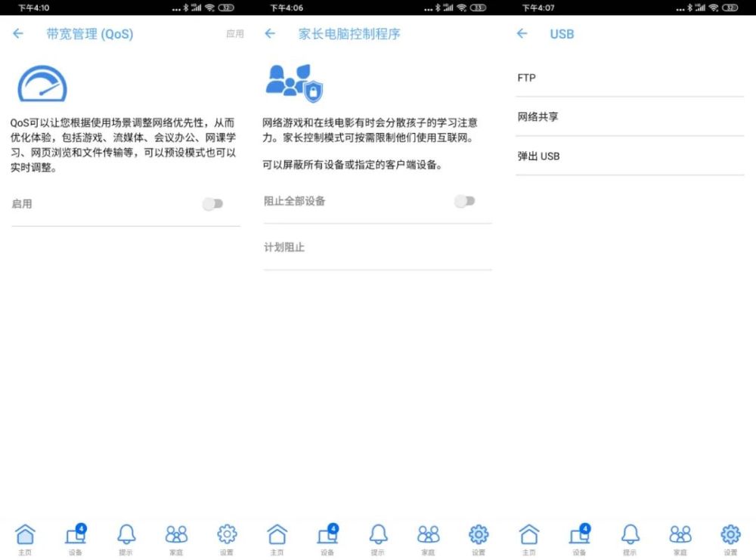Open Devices tab in the QoS screen

tap(76, 540)
